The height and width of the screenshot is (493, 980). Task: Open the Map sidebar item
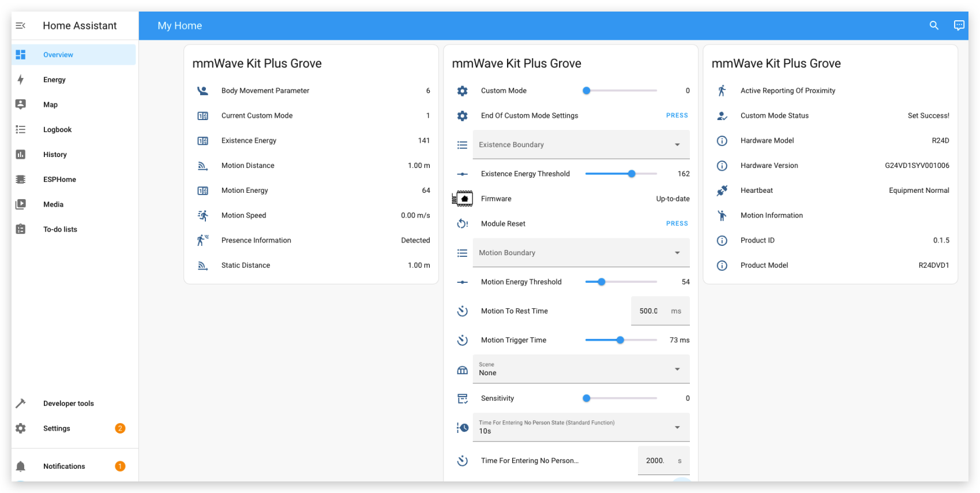(x=74, y=104)
